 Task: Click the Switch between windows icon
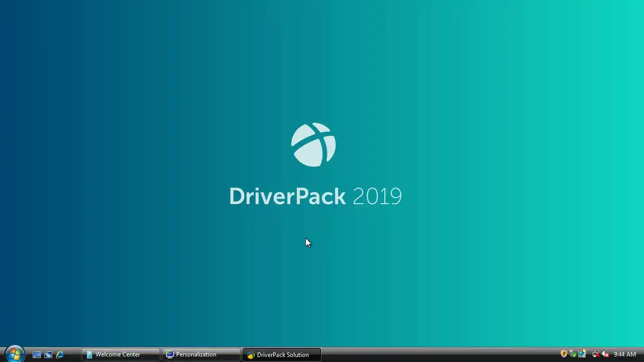[48, 354]
